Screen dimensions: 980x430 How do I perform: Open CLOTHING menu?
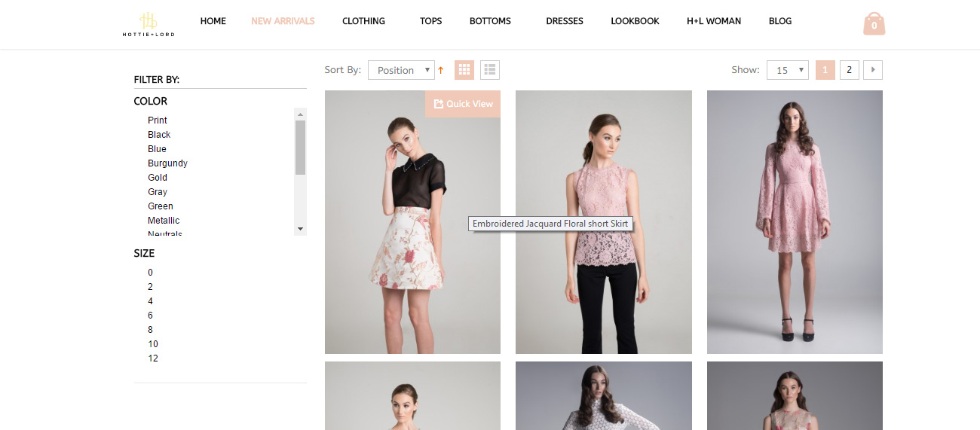point(363,21)
